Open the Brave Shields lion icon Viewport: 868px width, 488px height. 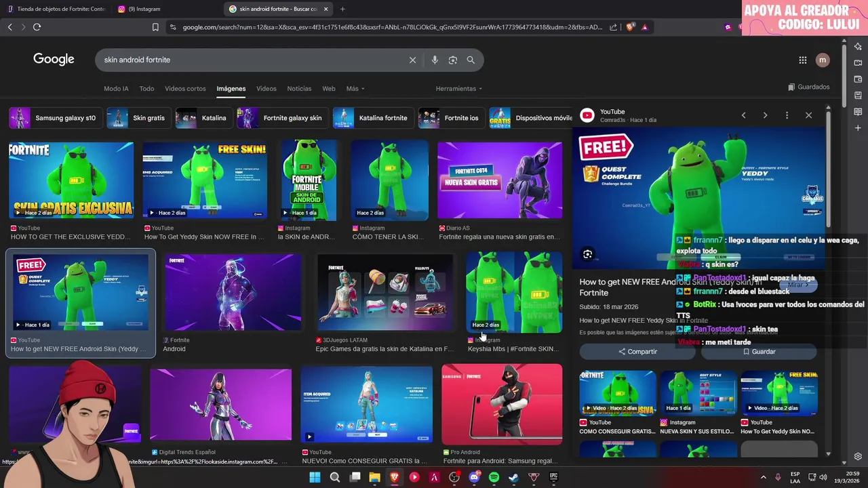point(630,27)
